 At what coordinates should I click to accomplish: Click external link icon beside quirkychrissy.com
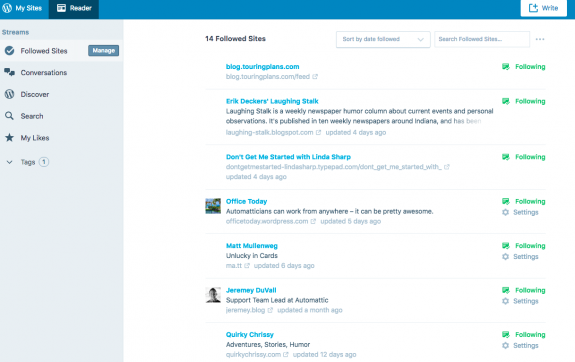click(286, 355)
